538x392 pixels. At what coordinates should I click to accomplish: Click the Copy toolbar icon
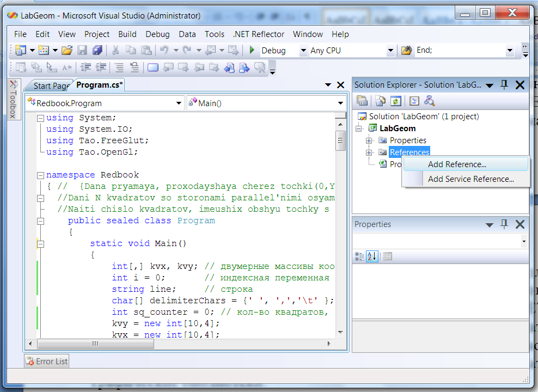[131, 51]
